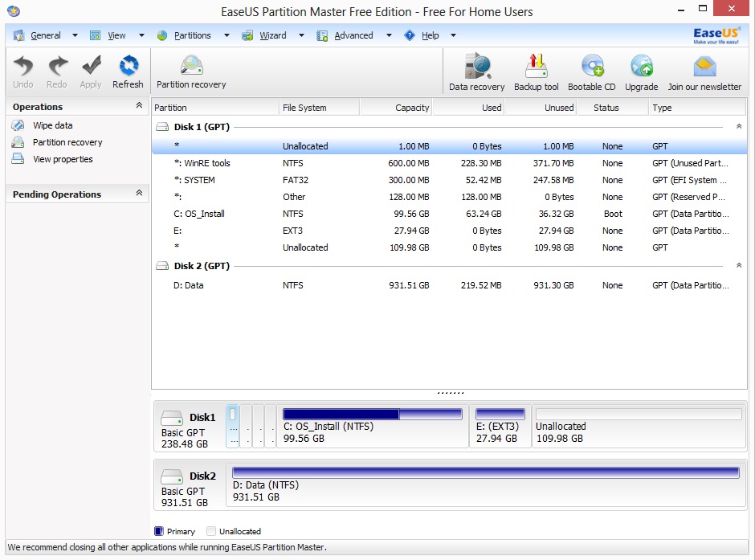
Task: Expand the Wizard dropdown arrow
Action: [x=301, y=35]
